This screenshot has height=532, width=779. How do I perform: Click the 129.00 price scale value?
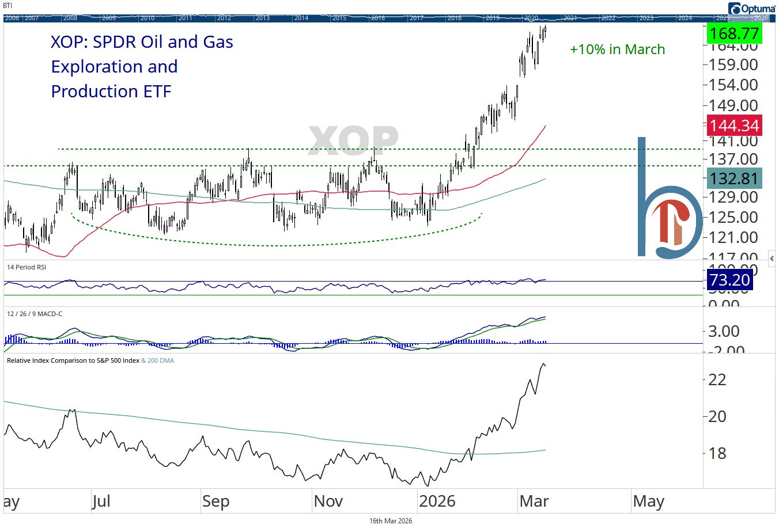(x=733, y=197)
